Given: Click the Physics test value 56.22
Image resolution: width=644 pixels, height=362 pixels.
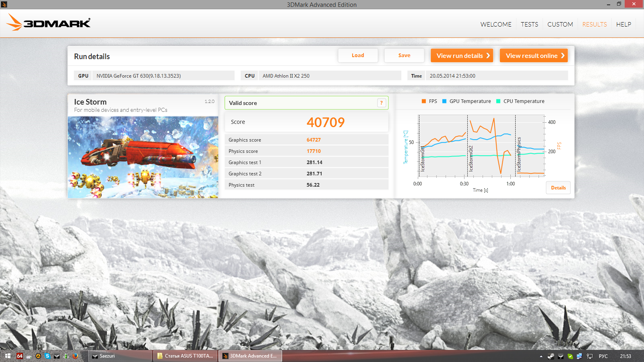Looking at the screenshot, I should tap(313, 185).
